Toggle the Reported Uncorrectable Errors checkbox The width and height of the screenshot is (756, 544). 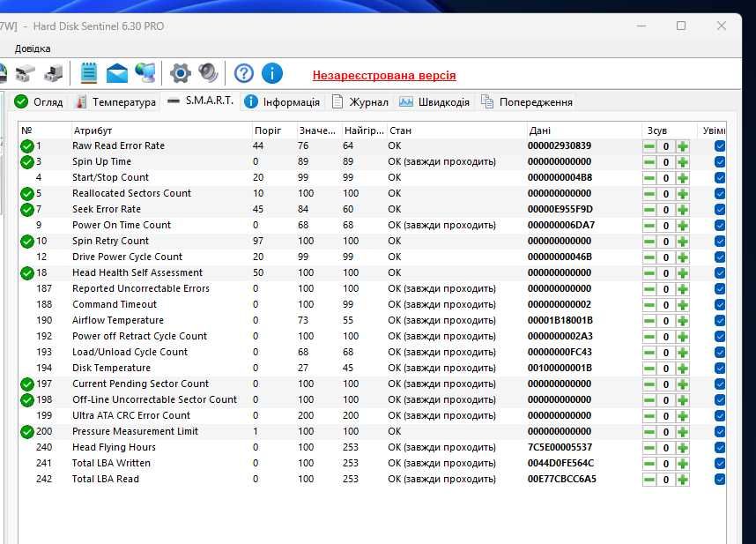[720, 289]
